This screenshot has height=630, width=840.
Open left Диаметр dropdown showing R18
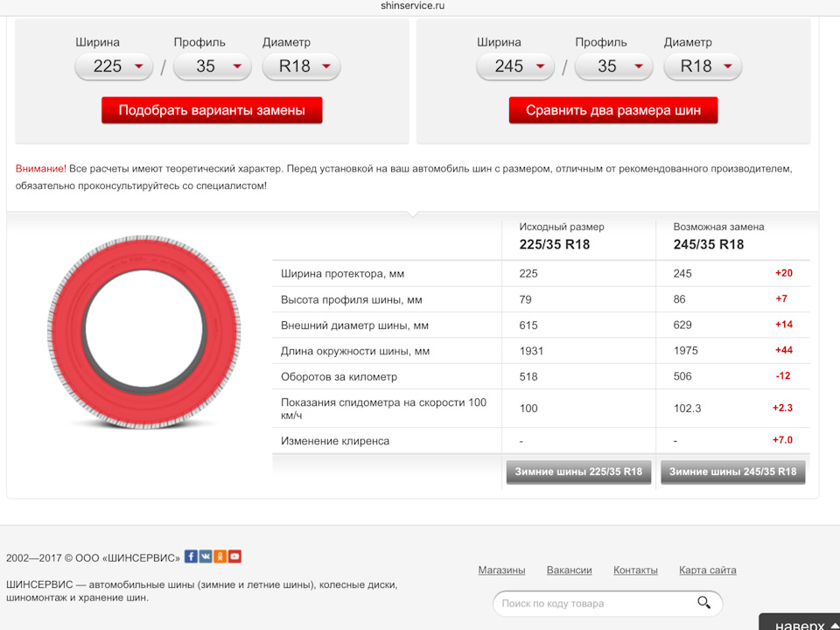coord(301,66)
